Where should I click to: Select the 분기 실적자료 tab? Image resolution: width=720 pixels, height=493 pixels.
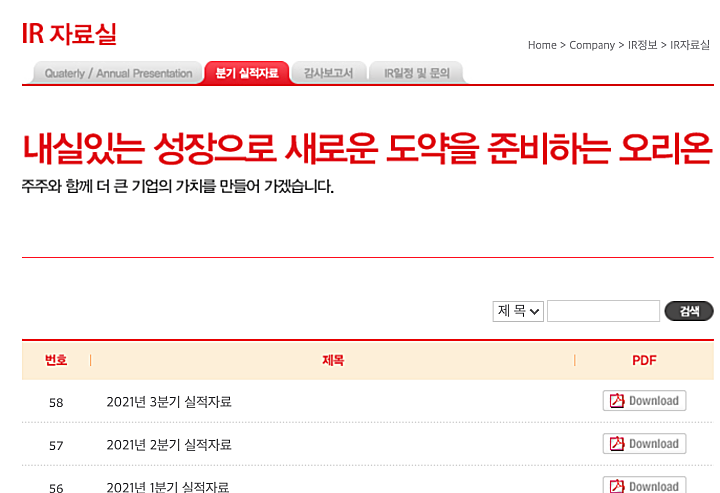pos(247,73)
